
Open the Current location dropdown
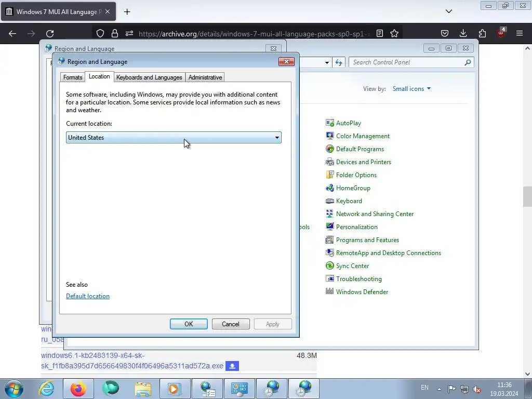(174, 137)
